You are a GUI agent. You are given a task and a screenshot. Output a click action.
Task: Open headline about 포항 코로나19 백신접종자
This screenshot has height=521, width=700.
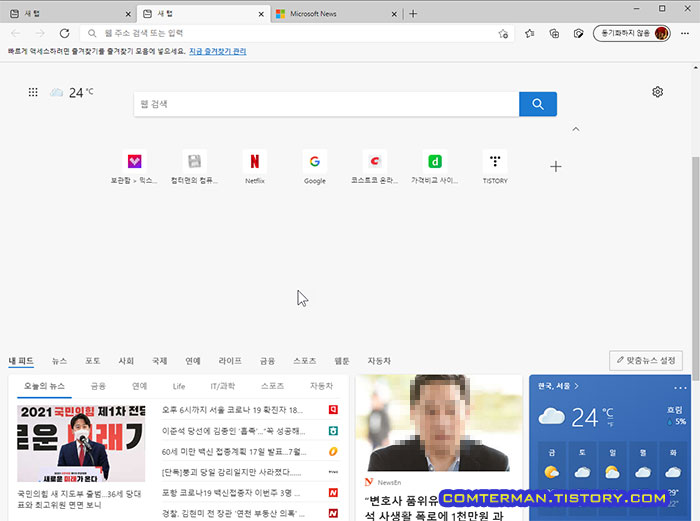231,493
